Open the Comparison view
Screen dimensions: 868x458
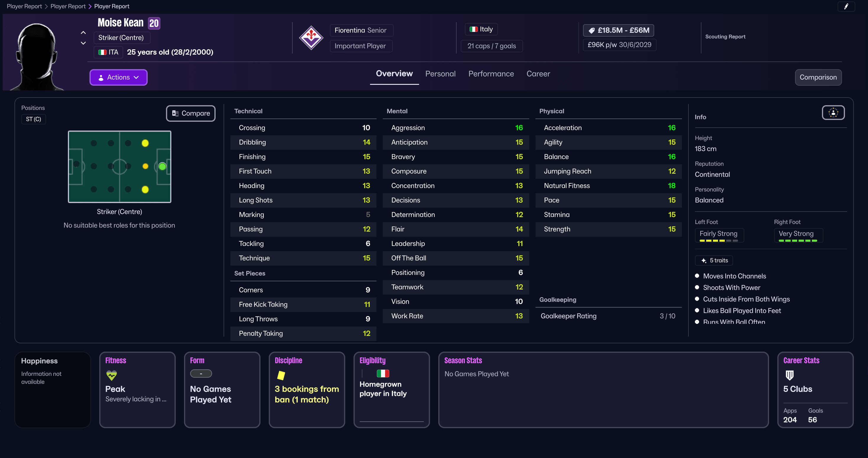(818, 77)
